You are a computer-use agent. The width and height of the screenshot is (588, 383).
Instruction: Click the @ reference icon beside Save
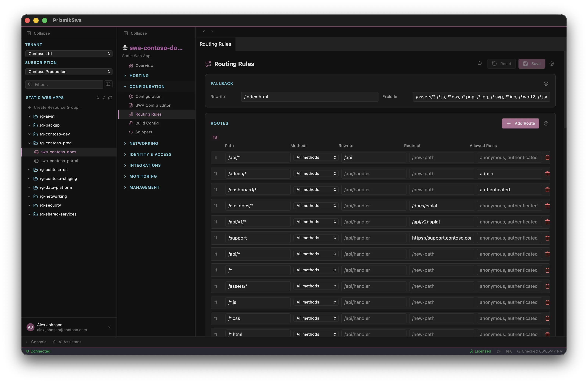[x=552, y=63]
